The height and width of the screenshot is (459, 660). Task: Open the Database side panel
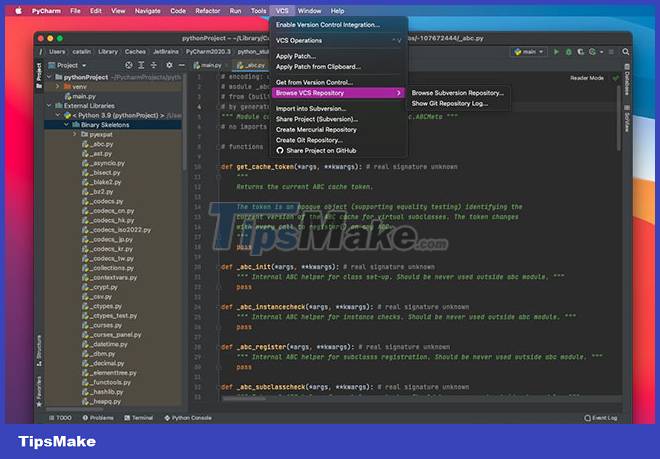(x=627, y=83)
